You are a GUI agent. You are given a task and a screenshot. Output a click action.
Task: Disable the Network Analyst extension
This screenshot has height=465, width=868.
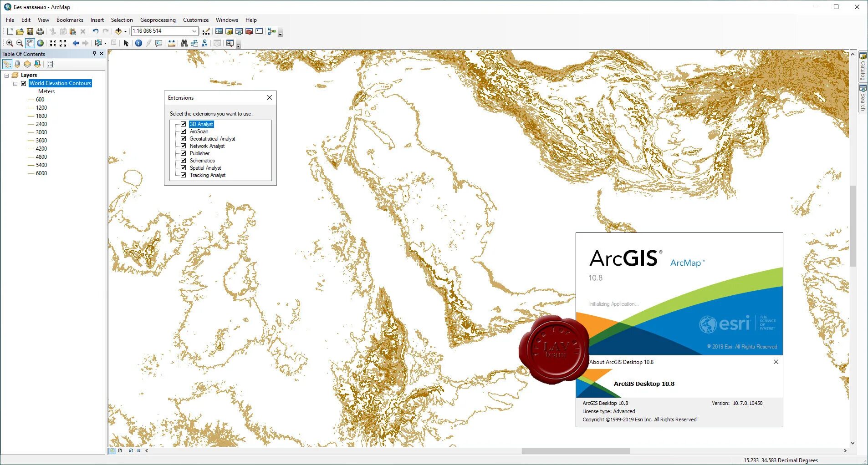click(184, 146)
